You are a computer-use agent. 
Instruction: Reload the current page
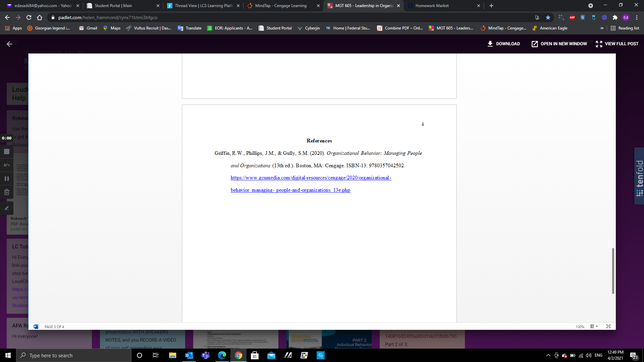(29, 17)
